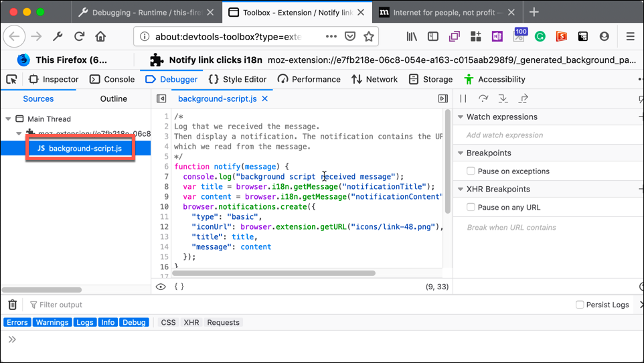Bookmark page with the star icon
644x363 pixels.
tap(368, 37)
